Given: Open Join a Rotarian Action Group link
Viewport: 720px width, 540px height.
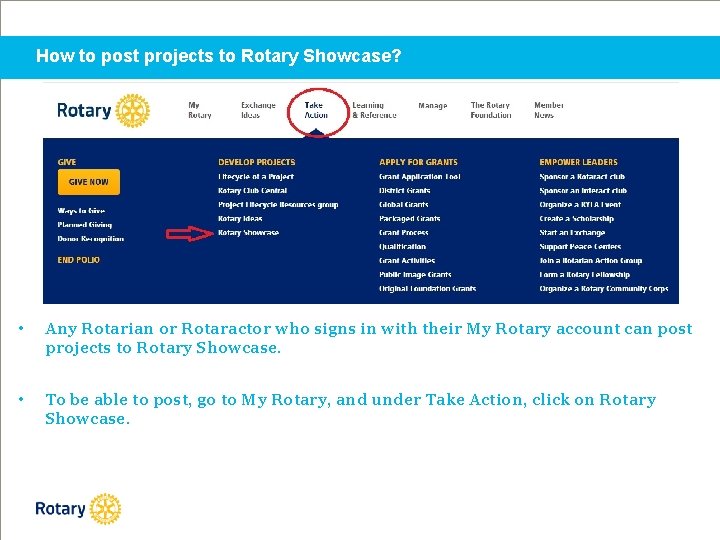Looking at the screenshot, I should (591, 261).
